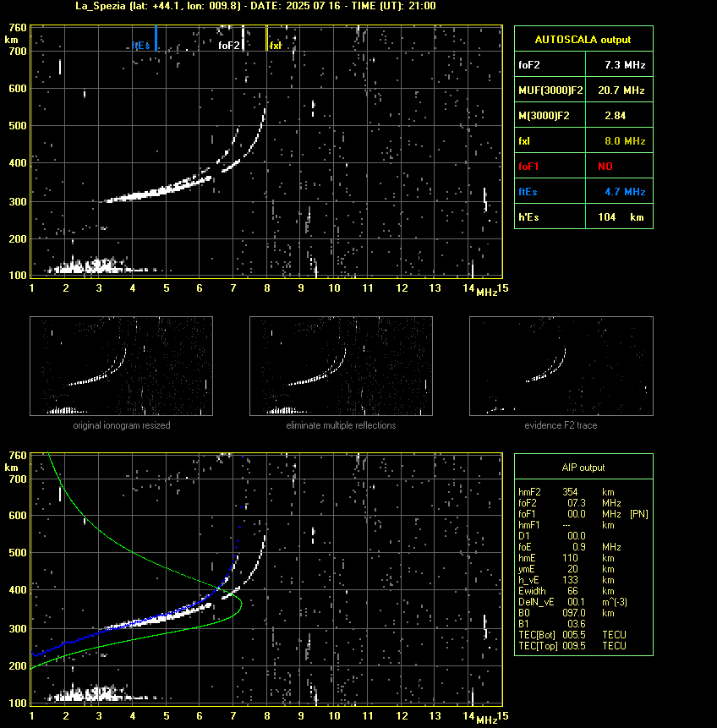The image size is (717, 728).
Task: Click the yellow fxI marker in the top ionogram
Action: (266, 38)
